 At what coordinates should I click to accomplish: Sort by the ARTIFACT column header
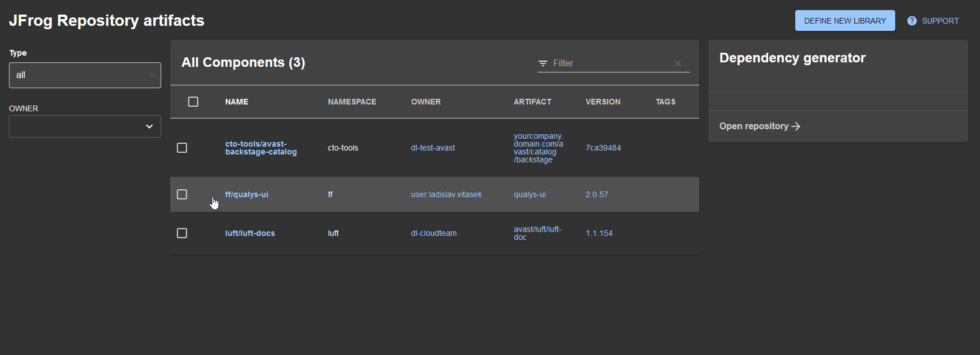[x=532, y=102]
